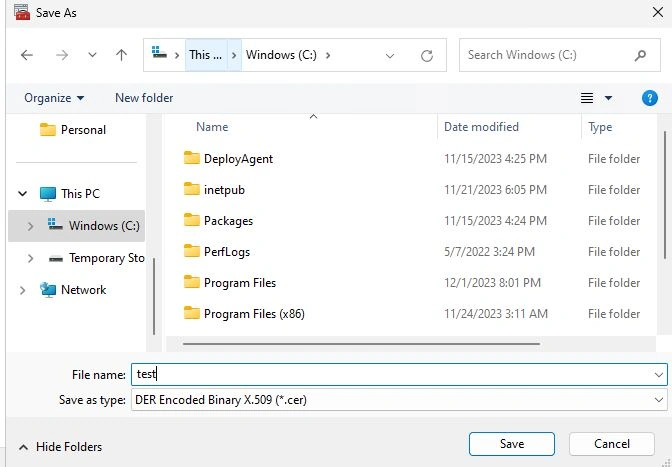This screenshot has height=467, width=672.
Task: Sort by Name column header
Action: (212, 127)
